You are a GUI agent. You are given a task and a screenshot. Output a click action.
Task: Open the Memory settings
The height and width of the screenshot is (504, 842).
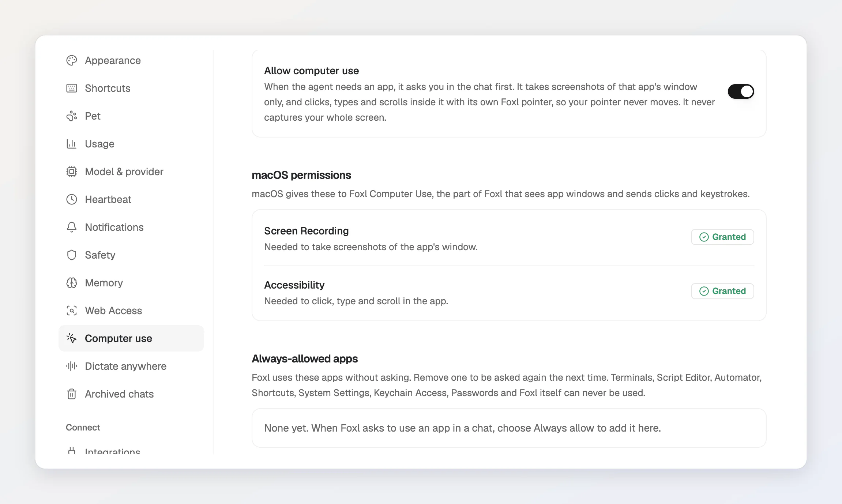131,283
